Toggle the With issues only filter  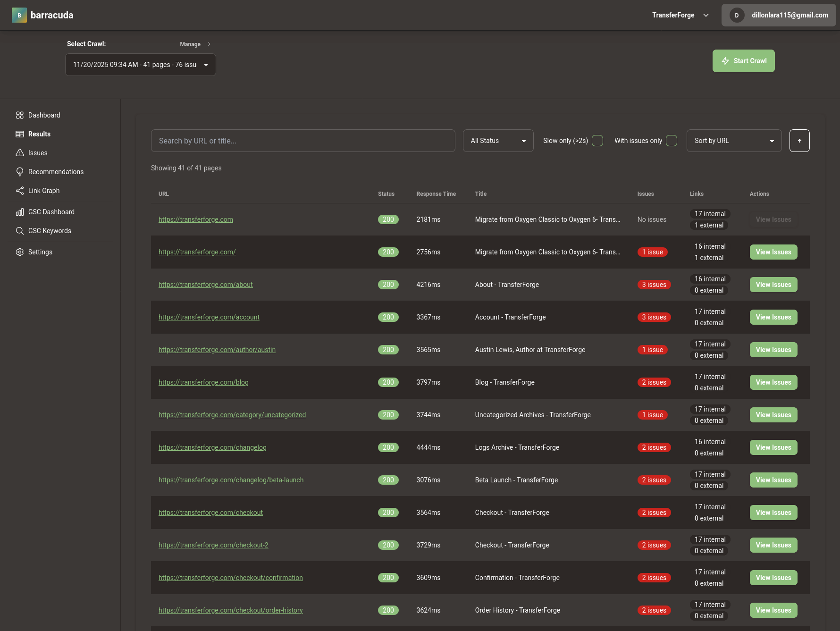tap(672, 140)
